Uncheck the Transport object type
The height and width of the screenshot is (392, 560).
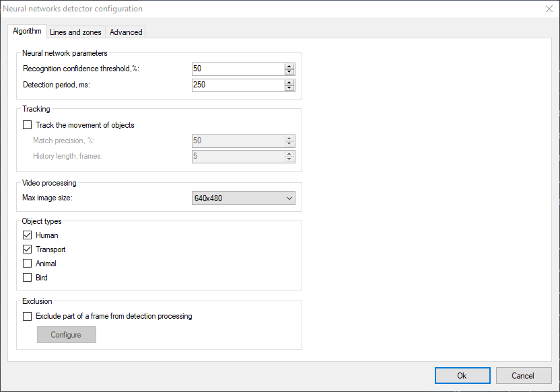coord(28,249)
